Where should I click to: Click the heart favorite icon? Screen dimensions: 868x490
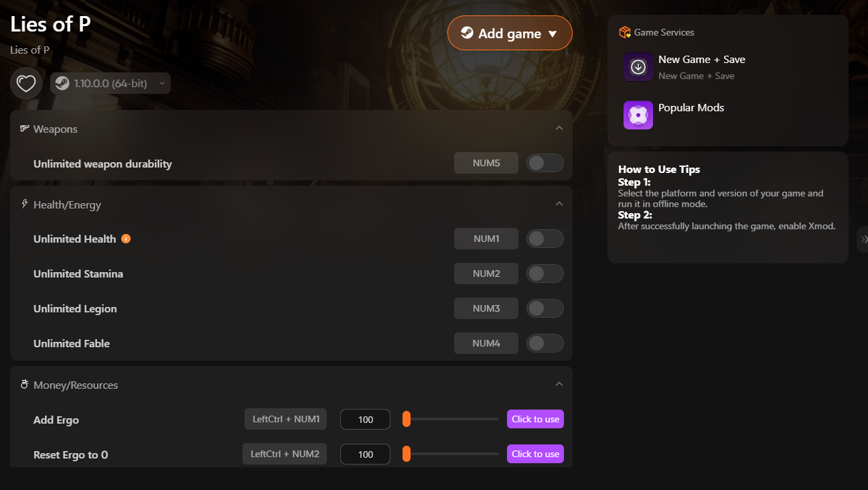coord(26,84)
